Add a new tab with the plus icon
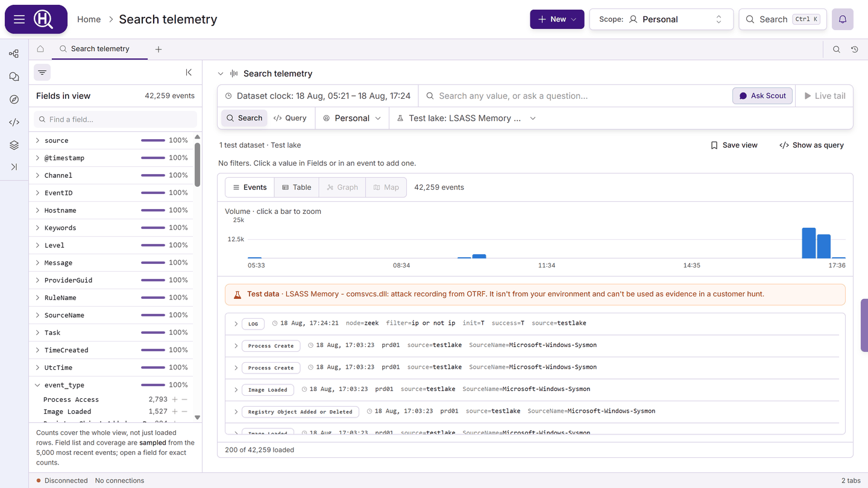This screenshot has width=868, height=488. tap(159, 49)
